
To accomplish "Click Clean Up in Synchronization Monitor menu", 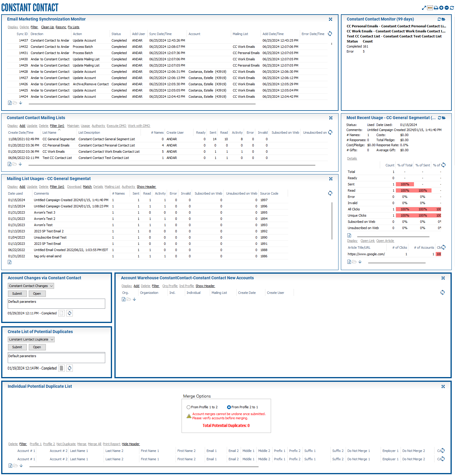I will pos(48,27).
